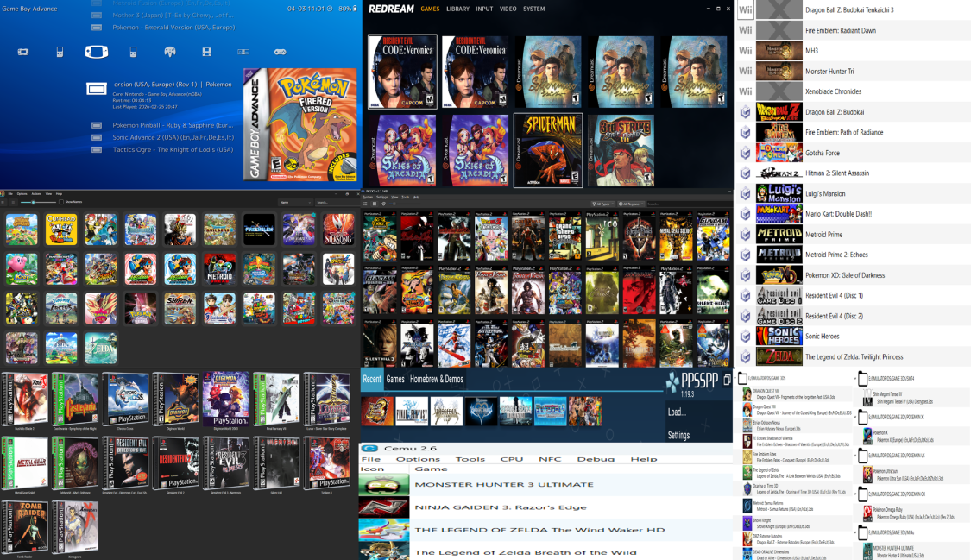The height and width of the screenshot is (560, 971).
Task: Open the Actions menu in Switch emulator
Action: pyautogui.click(x=36, y=193)
